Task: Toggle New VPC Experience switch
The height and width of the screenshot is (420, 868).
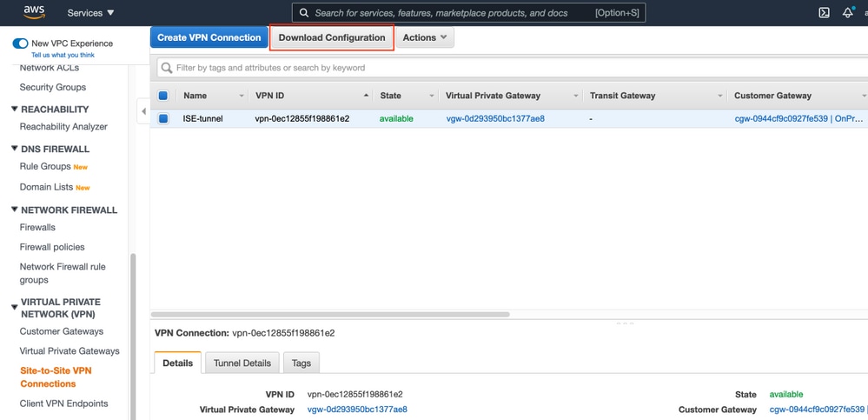Action: click(21, 43)
